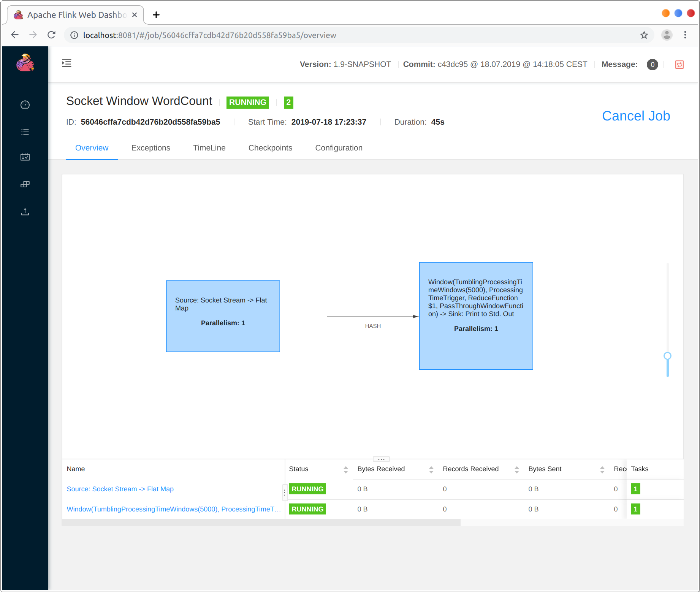Switch to the Checkpoints tab

[271, 148]
